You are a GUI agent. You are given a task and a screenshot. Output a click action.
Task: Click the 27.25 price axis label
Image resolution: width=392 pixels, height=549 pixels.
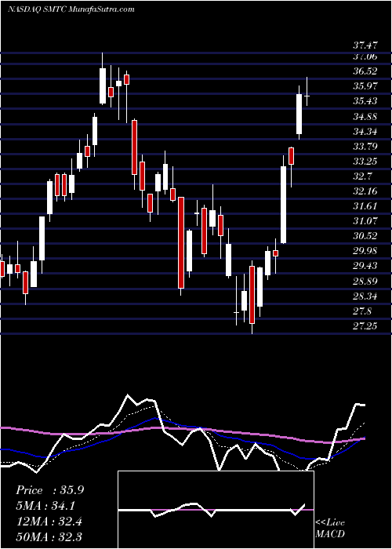coord(365,326)
